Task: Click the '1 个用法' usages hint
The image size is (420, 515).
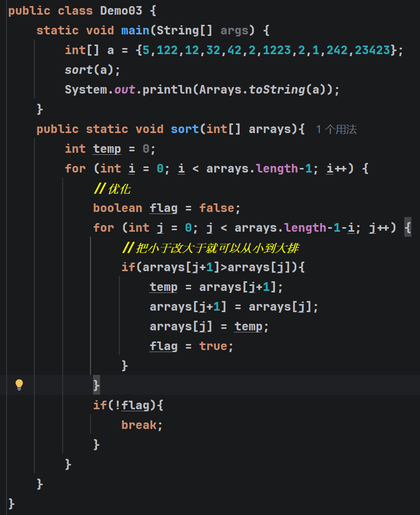Action: (336, 129)
